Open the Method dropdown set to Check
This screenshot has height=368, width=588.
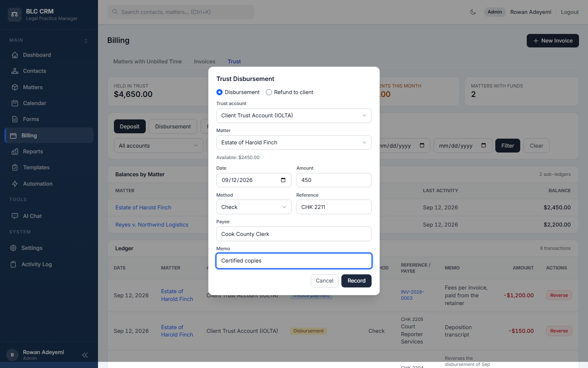(x=254, y=207)
